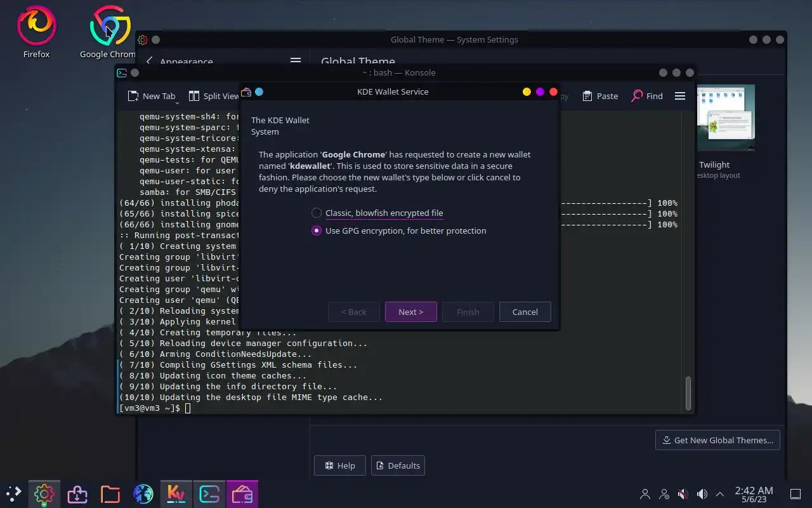This screenshot has width=812, height=508.
Task: Click Next in the KDE Wallet dialog
Action: (410, 312)
